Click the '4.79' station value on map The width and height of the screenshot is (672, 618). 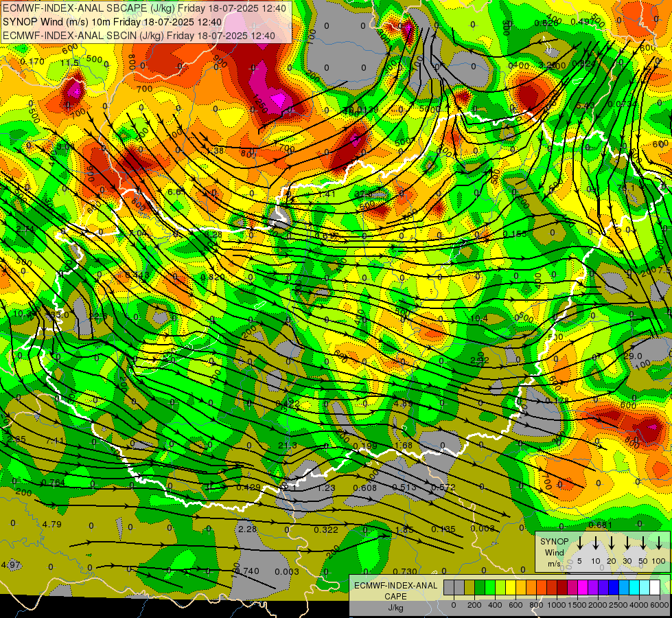coord(52,524)
